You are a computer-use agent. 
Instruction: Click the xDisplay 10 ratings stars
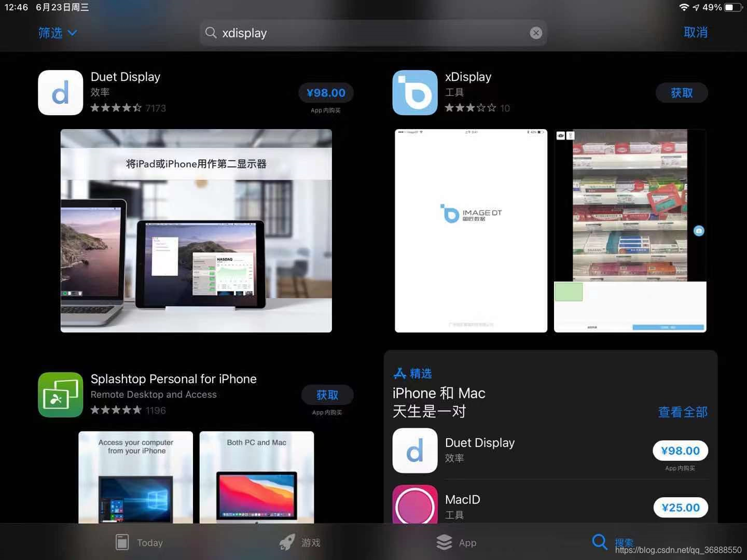pyautogui.click(x=477, y=108)
